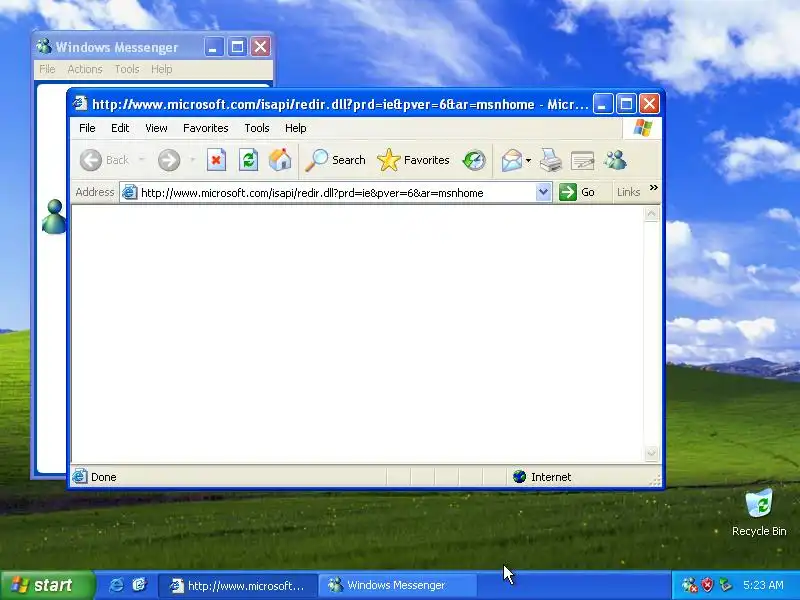Expand the Forward history dropdown arrow
800x600 pixels.
(x=192, y=160)
